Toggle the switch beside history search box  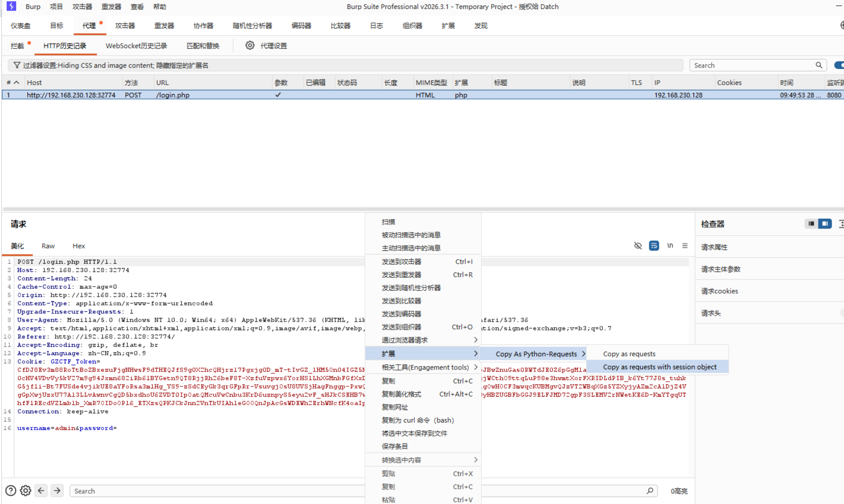[x=839, y=65]
